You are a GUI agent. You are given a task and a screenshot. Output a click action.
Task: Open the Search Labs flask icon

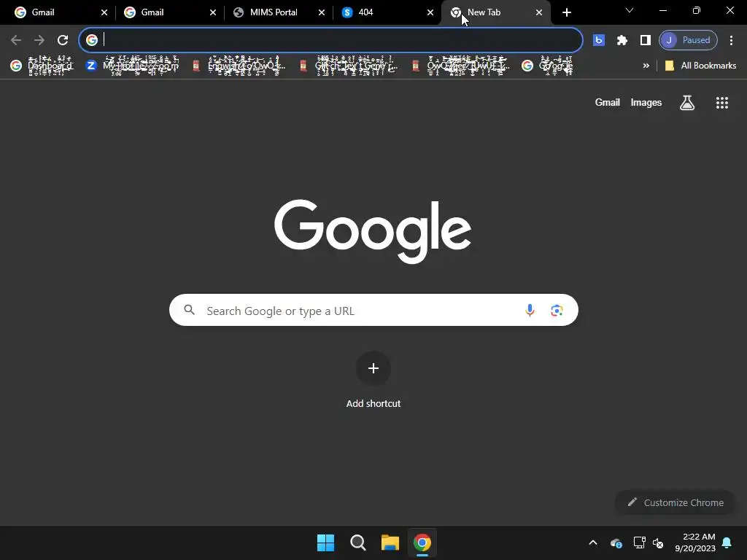pos(687,102)
